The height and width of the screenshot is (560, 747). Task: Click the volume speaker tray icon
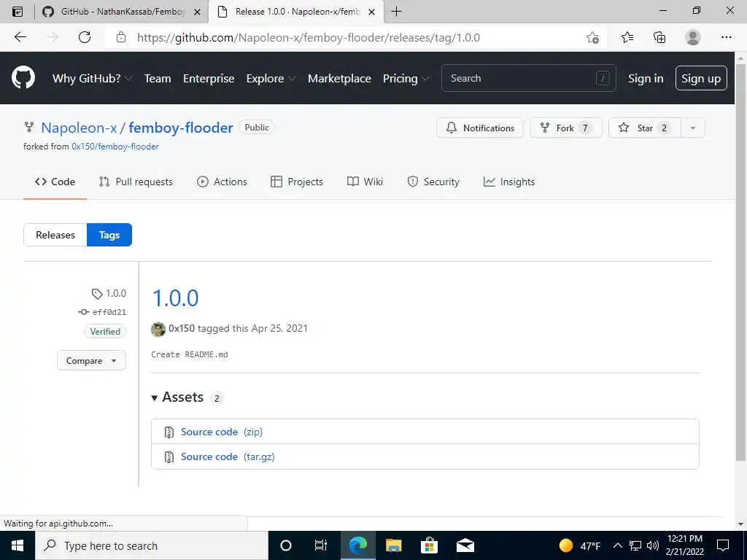pyautogui.click(x=653, y=545)
